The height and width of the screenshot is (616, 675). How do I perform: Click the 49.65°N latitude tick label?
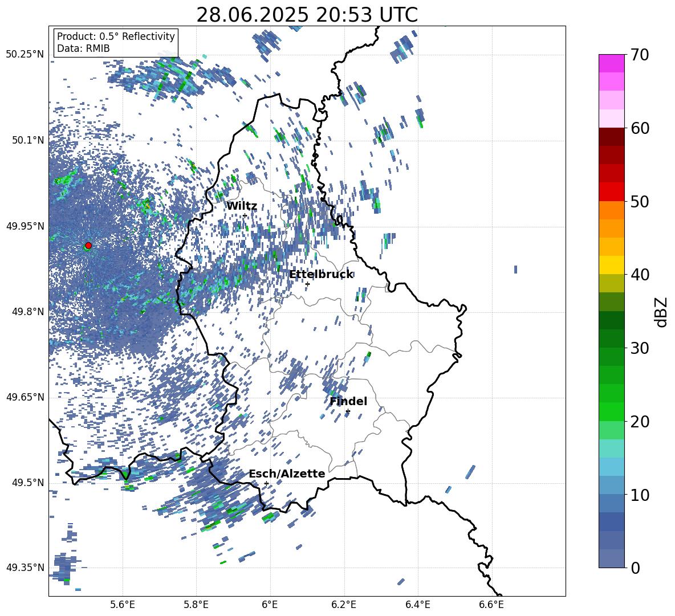click(x=25, y=397)
